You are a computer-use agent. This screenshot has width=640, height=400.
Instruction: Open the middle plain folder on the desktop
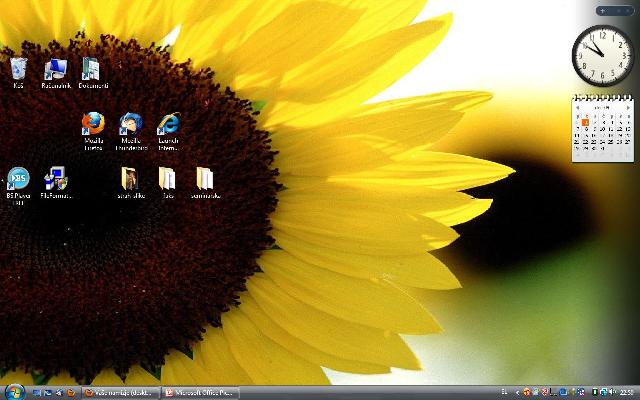click(x=167, y=179)
